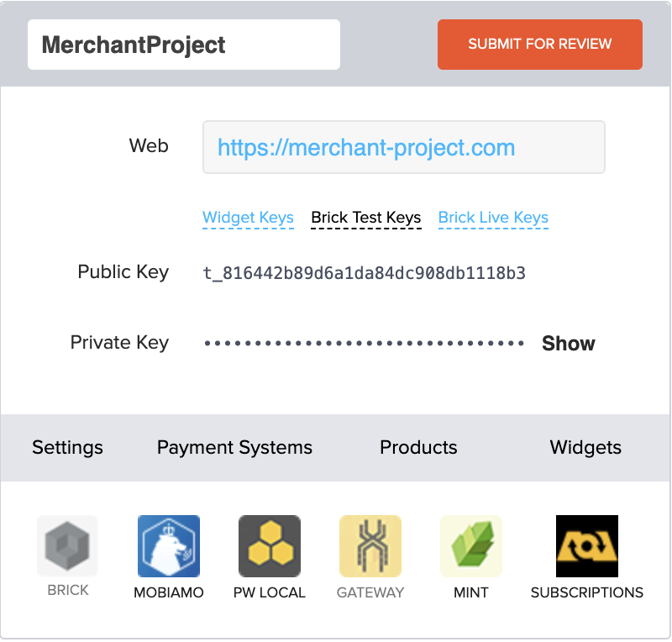Click the MOBIAMO label text
Screen dimensions: 672x642
[169, 592]
